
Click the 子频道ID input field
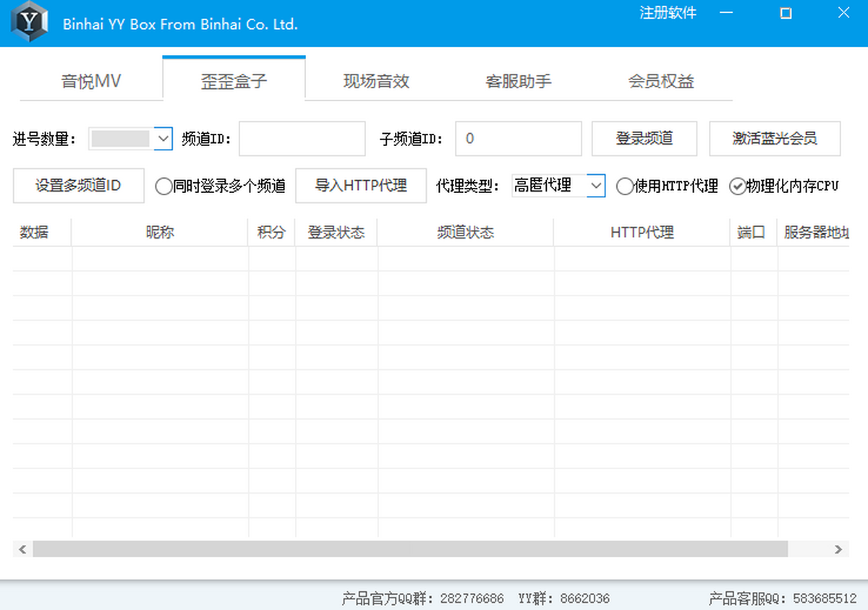pyautogui.click(x=519, y=139)
